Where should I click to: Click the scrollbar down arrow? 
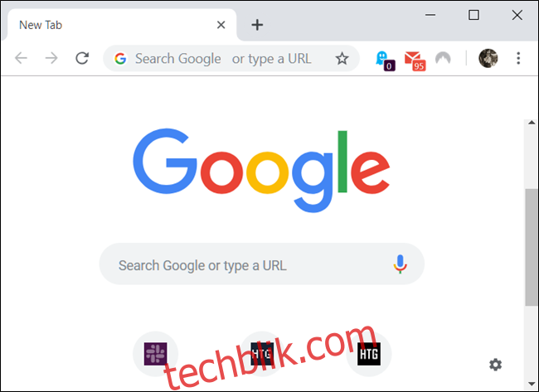(532, 384)
